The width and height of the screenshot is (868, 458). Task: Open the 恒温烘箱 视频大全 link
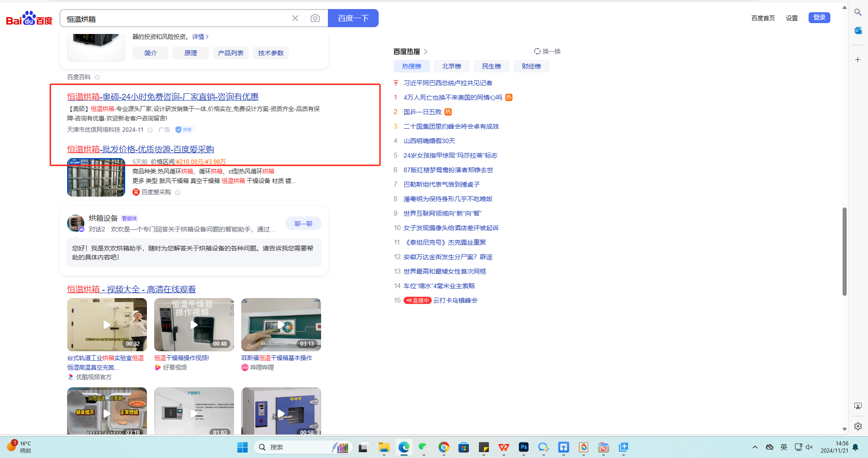point(132,289)
